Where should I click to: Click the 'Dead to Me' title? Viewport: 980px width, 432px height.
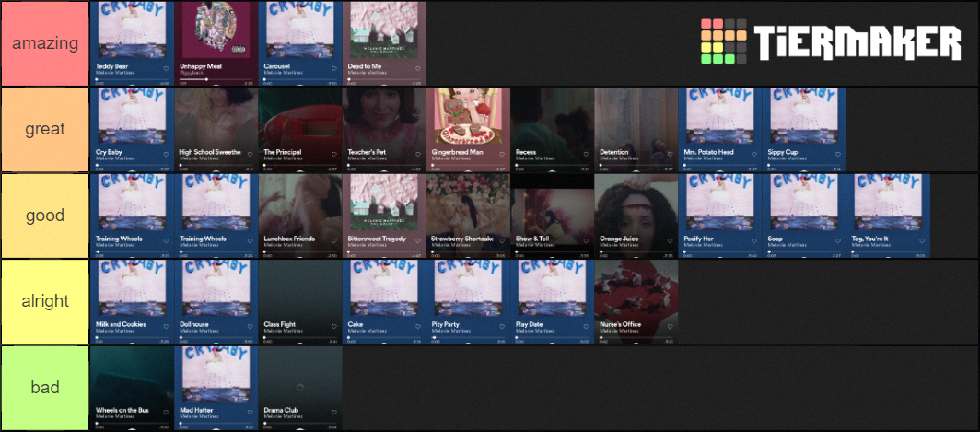[x=363, y=65]
